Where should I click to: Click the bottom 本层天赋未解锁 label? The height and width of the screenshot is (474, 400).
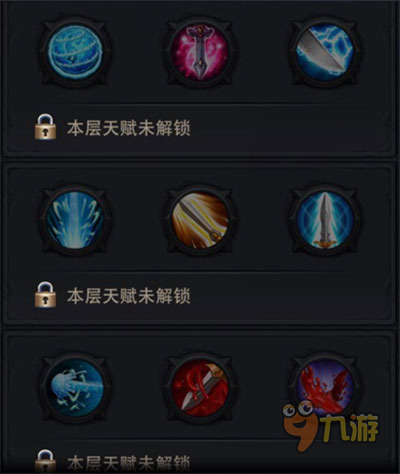(129, 464)
